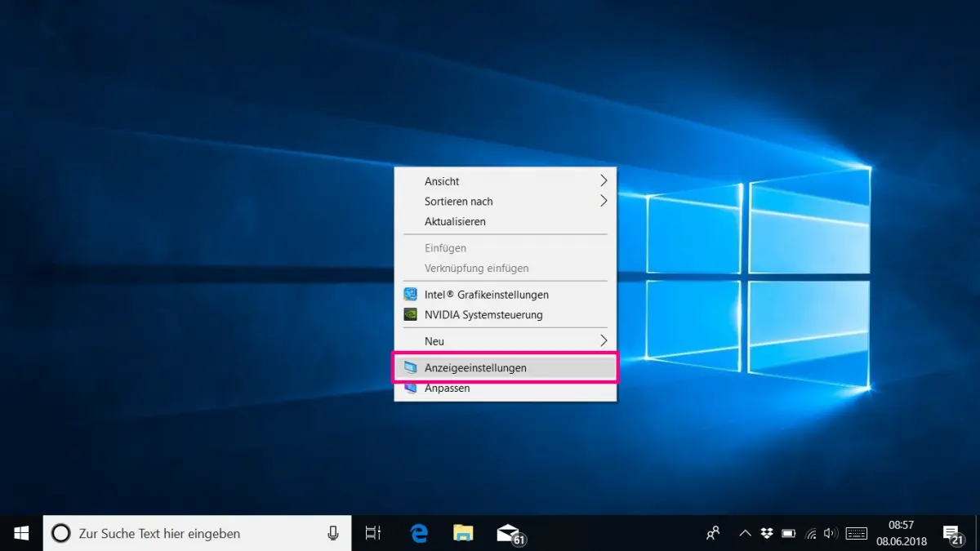
Task: Open the Windows Start menu
Action: point(21,533)
